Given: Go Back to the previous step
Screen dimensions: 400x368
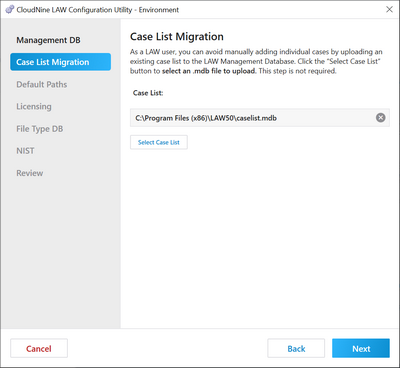Looking at the screenshot, I should (x=296, y=349).
